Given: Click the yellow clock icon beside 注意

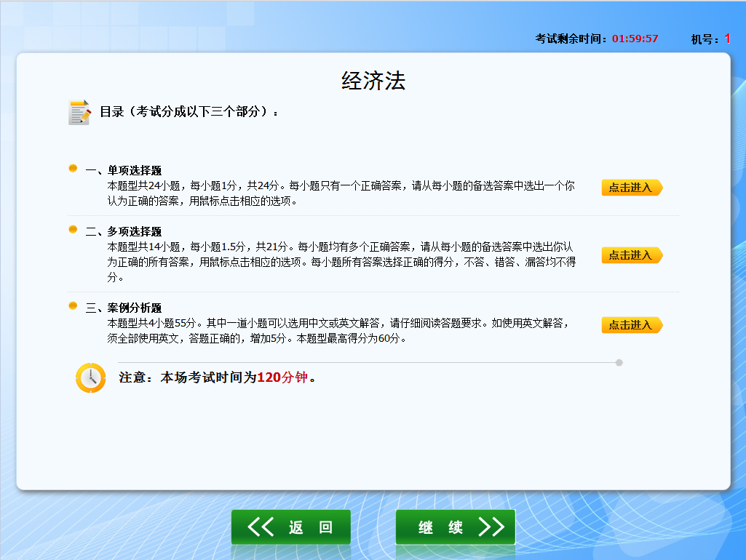Looking at the screenshot, I should pos(90,377).
